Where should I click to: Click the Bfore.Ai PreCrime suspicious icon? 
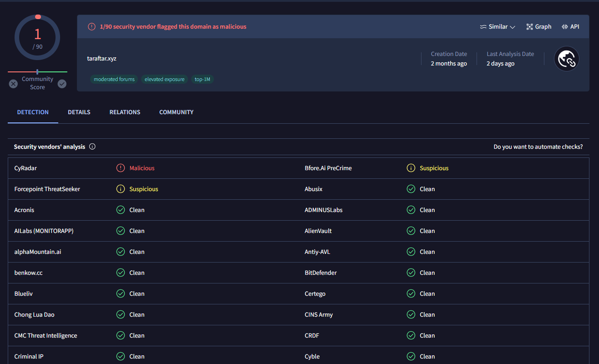[411, 168]
